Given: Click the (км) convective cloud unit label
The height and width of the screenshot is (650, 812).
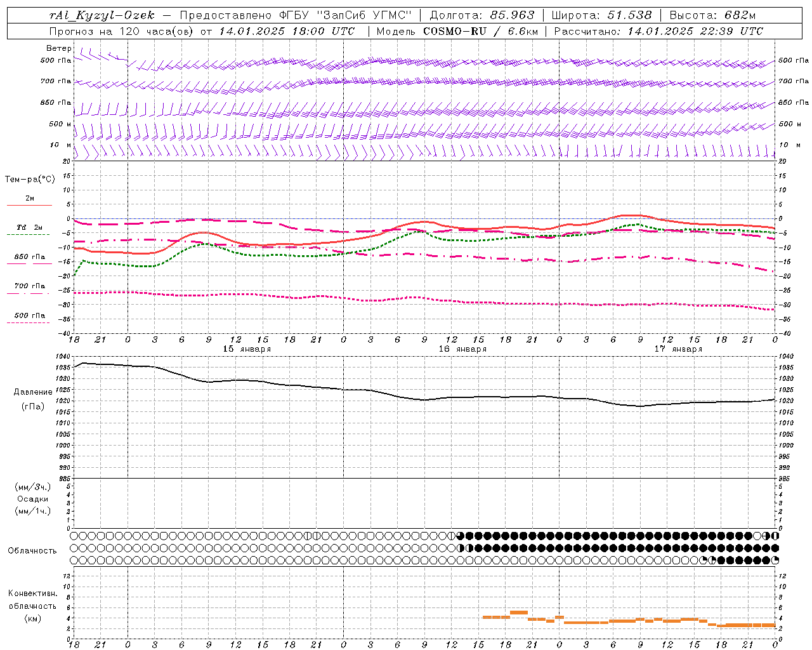Looking at the screenshot, I should [32, 618].
